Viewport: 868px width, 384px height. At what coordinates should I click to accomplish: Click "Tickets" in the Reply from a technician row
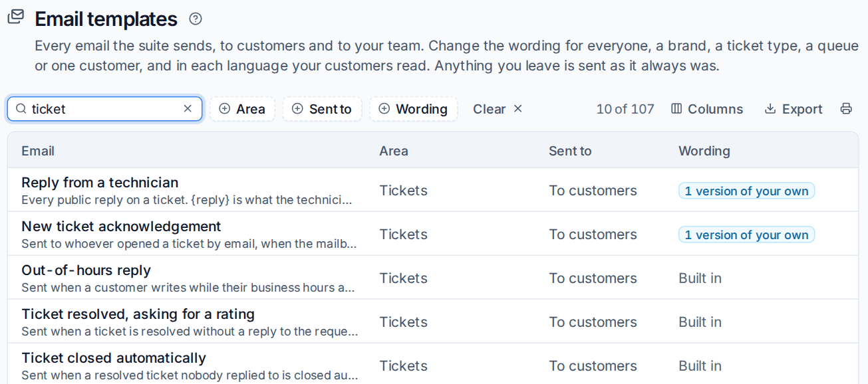pos(403,191)
